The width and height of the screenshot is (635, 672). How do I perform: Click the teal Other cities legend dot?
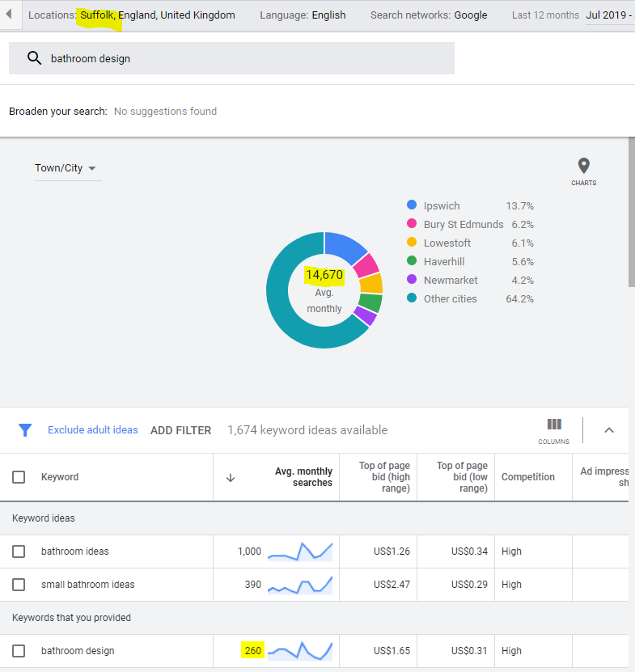pyautogui.click(x=412, y=298)
